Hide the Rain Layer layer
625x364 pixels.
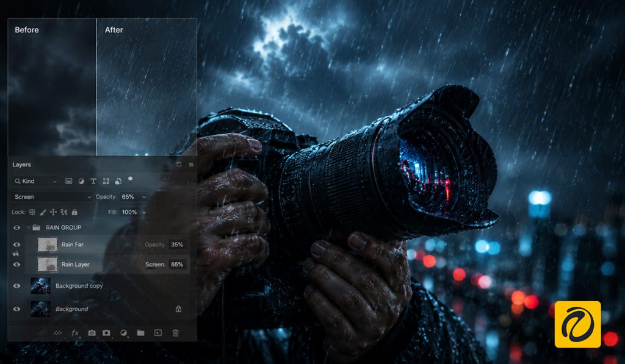tap(16, 265)
